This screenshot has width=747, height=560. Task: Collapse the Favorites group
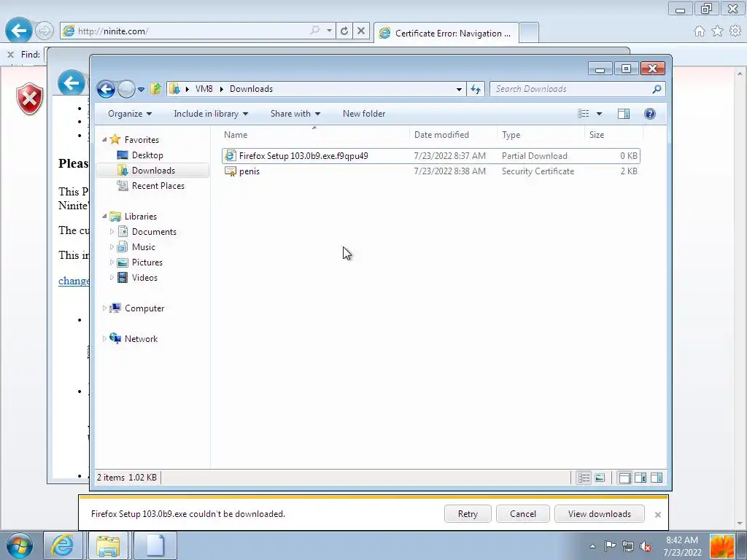[104, 139]
